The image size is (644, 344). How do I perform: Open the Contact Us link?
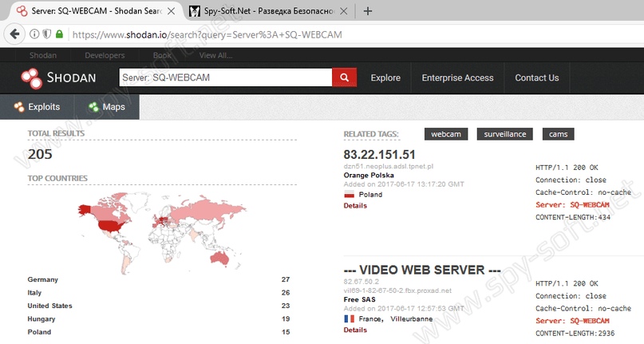click(537, 77)
